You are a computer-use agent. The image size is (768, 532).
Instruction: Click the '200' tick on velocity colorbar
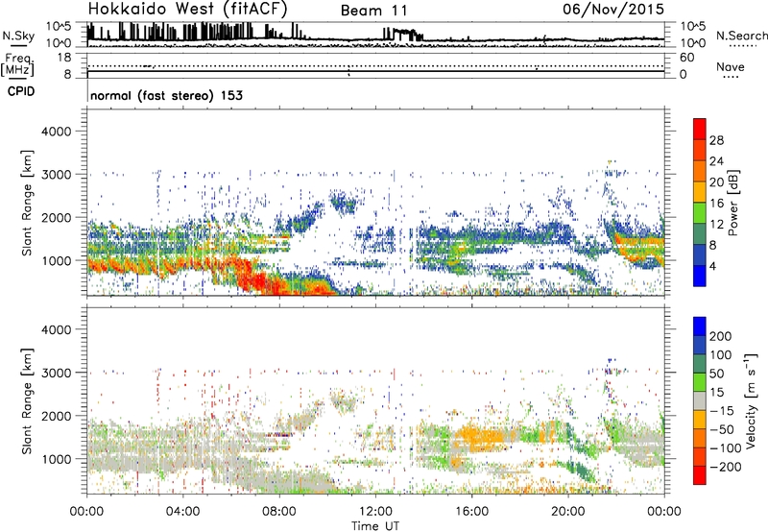click(721, 336)
